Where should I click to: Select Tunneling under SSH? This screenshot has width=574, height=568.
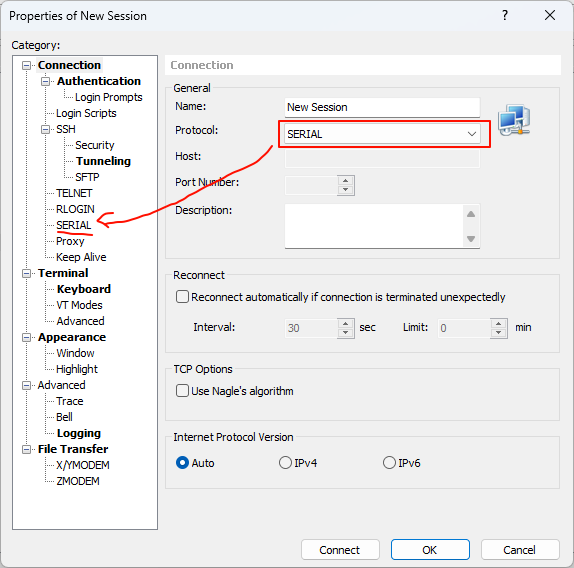point(103,161)
